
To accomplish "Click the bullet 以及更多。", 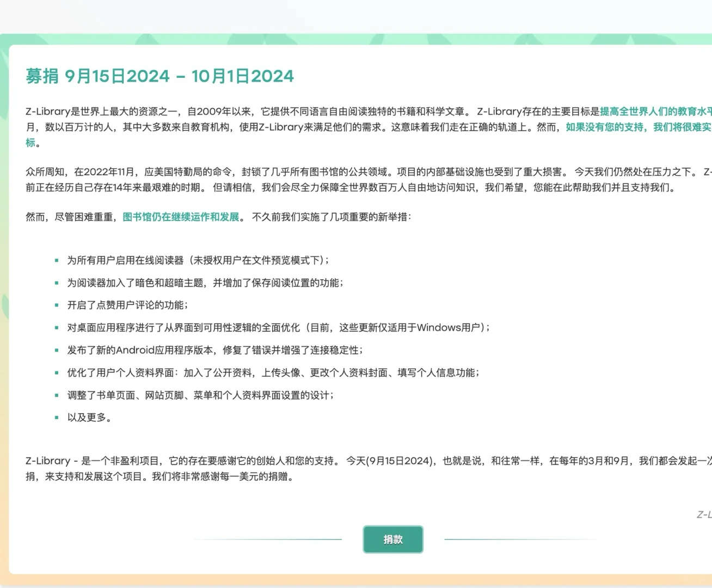I will (x=90, y=418).
